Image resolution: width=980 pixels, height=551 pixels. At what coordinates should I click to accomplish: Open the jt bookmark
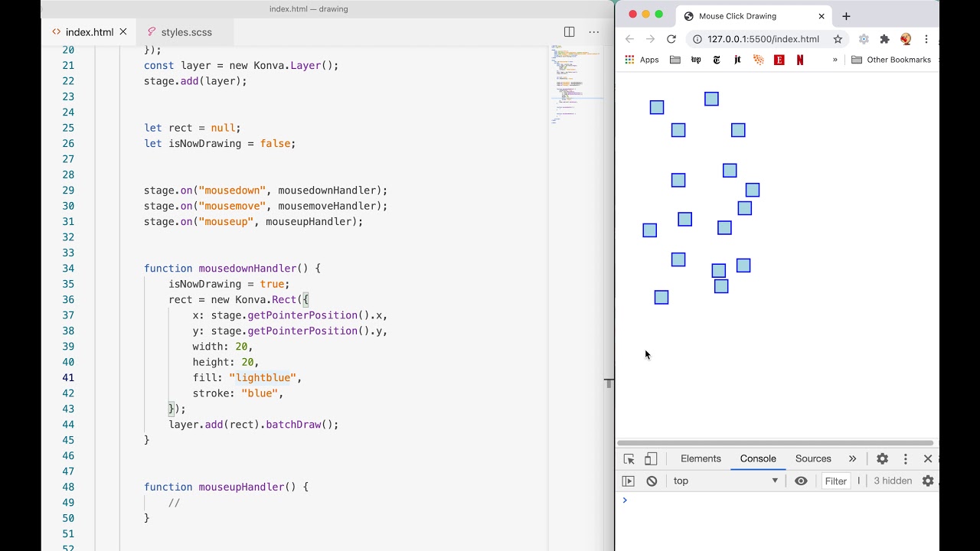(x=737, y=60)
